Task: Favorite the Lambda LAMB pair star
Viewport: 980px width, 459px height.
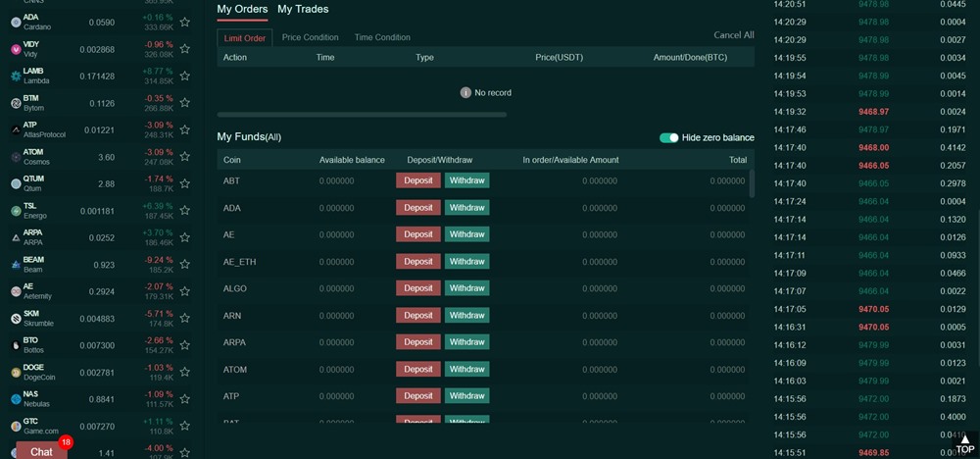Action: tap(184, 76)
